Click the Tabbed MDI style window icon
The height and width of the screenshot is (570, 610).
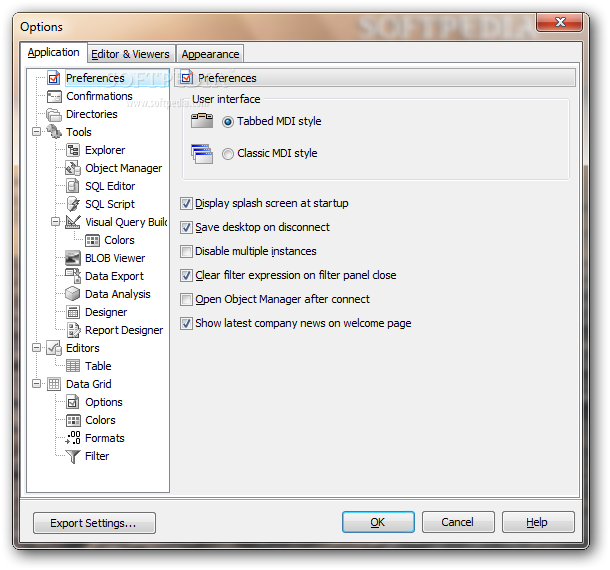tap(202, 121)
